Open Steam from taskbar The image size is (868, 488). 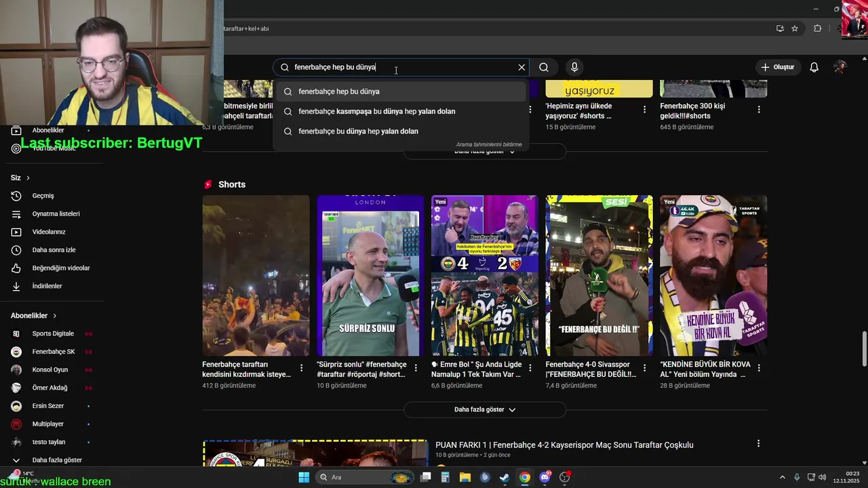505,477
